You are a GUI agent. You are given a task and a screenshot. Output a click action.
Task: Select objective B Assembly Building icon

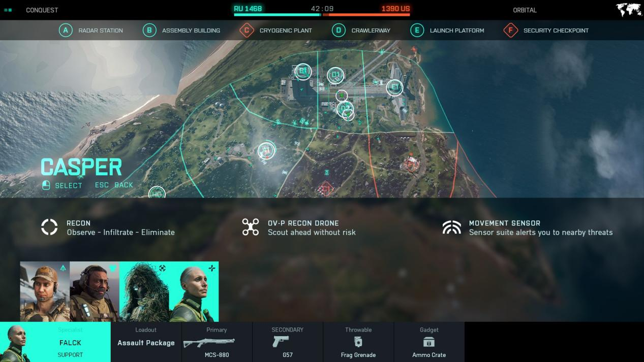(x=149, y=30)
